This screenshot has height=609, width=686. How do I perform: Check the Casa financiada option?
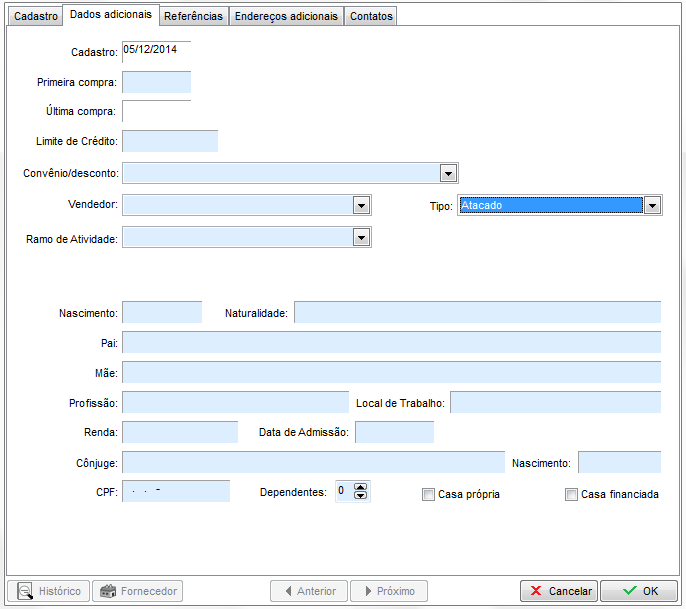(x=571, y=494)
